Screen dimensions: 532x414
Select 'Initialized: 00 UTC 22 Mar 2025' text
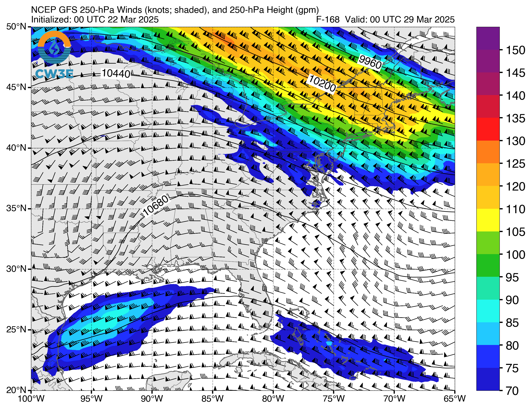[x=95, y=20]
